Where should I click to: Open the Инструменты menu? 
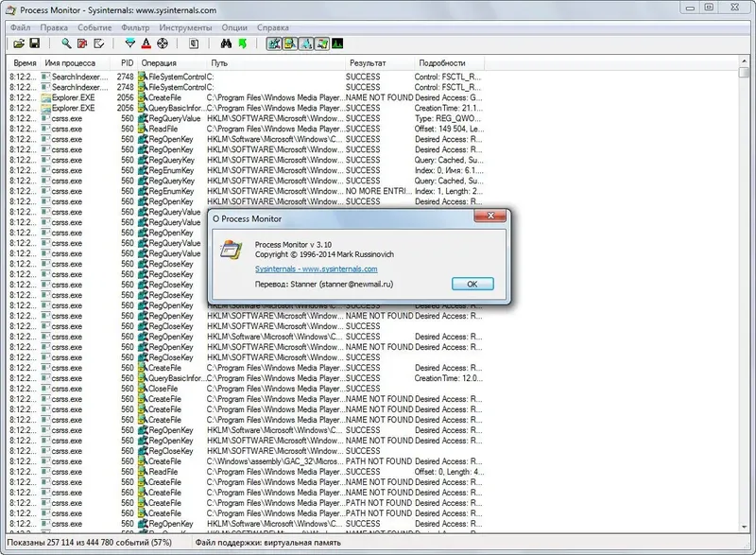[x=185, y=27]
